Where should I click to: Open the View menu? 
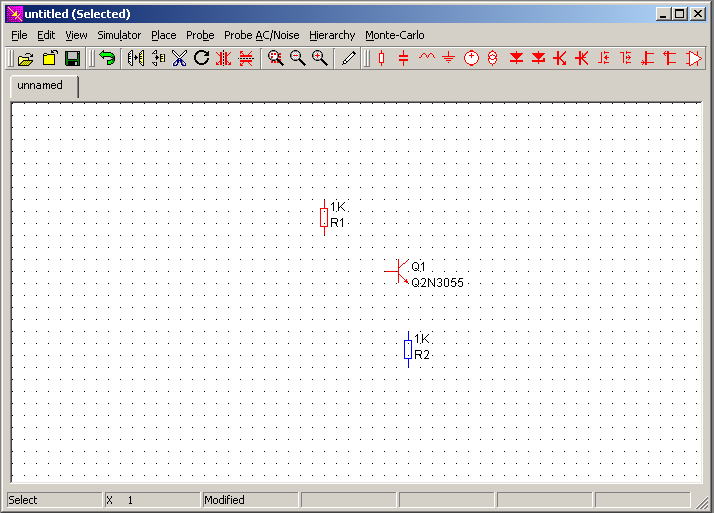76,35
